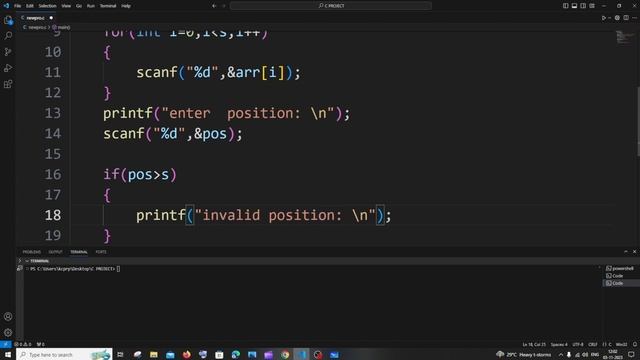
Task: Run the C file with play button
Action: (x=603, y=18)
